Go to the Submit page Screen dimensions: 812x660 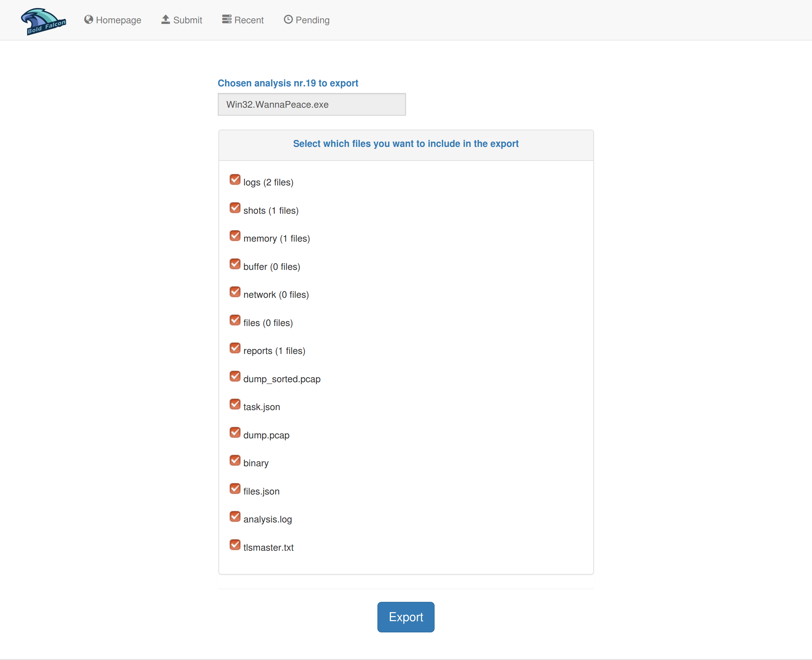tap(182, 20)
